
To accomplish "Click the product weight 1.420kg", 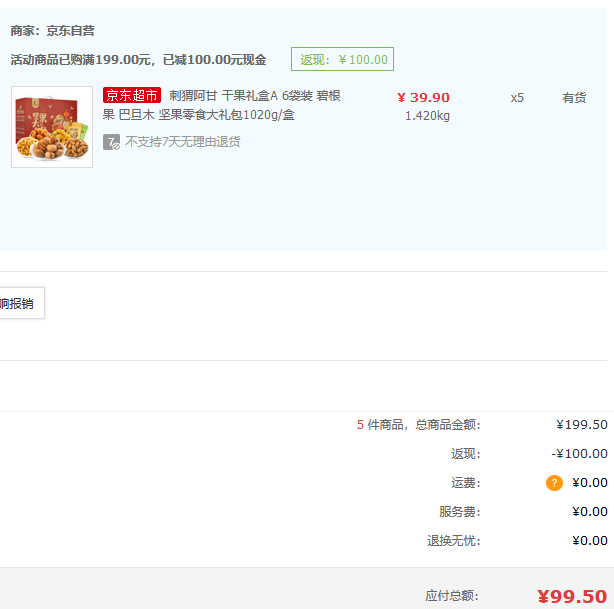I will click(427, 116).
